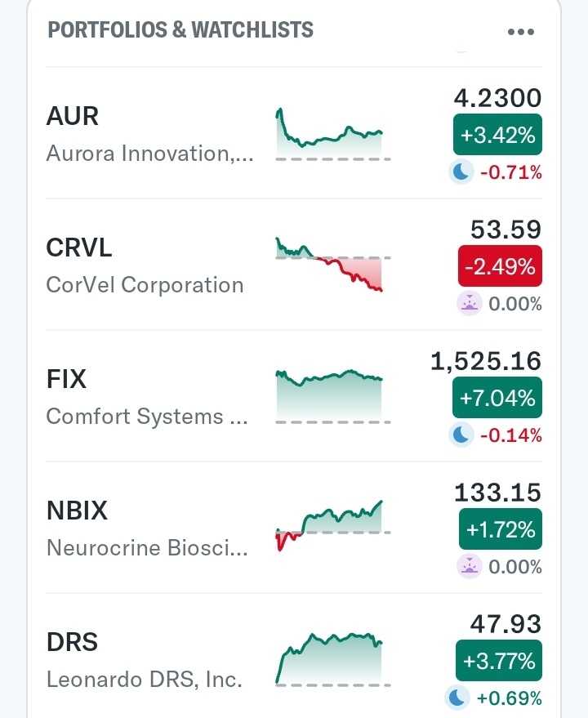Select the Leonardo DRS, Inc. company name
The height and width of the screenshot is (718, 588).
(144, 680)
